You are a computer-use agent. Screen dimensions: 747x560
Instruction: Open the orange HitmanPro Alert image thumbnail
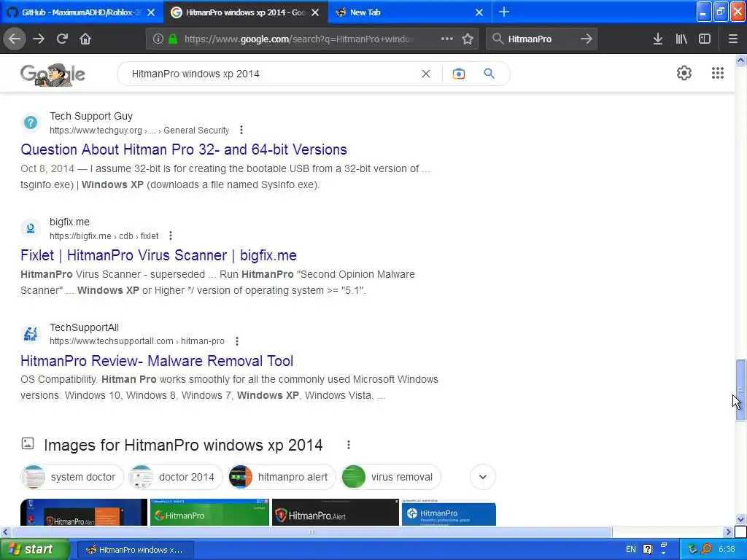tap(84, 513)
